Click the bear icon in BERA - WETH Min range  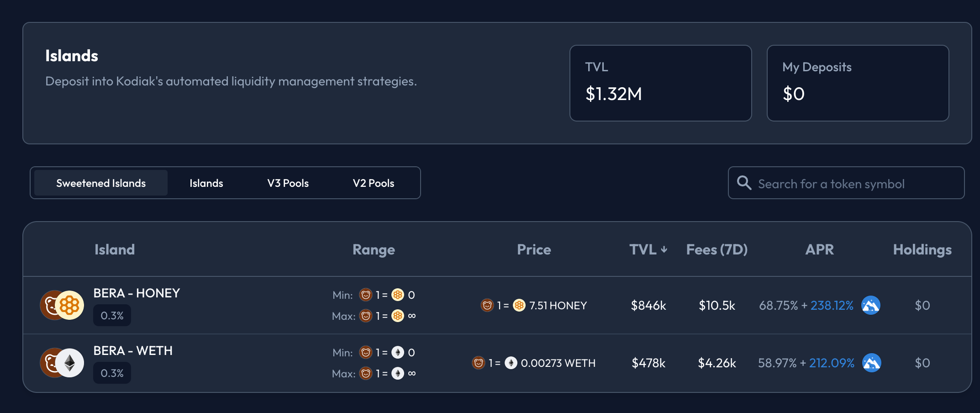[x=366, y=352]
